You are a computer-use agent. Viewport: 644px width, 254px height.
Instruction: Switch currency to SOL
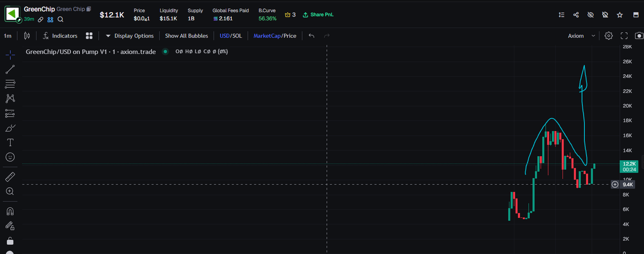(237, 35)
